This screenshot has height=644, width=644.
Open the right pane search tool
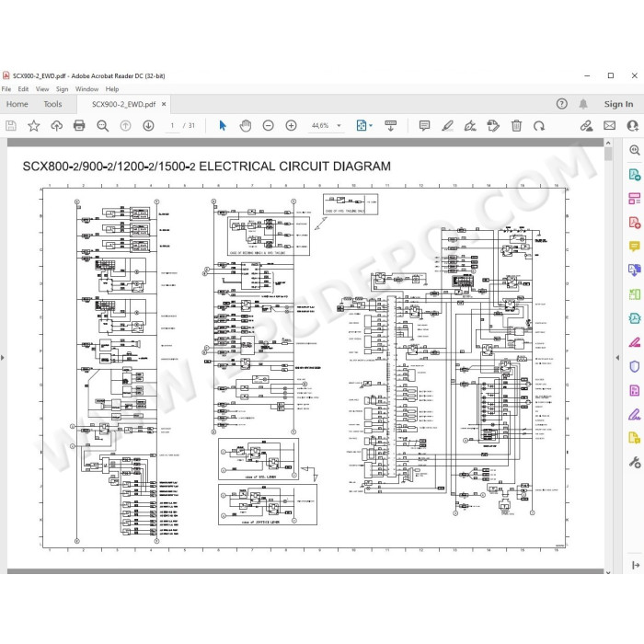click(635, 150)
